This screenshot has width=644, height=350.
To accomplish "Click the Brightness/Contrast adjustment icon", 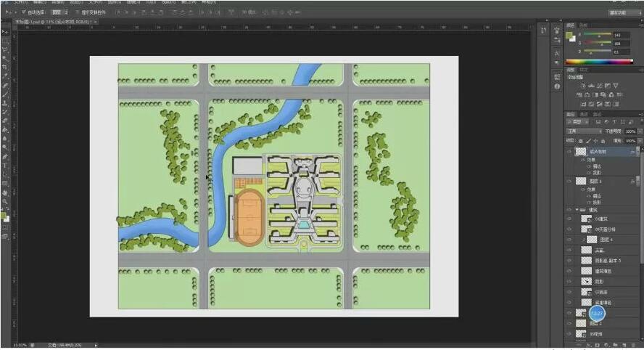I will pyautogui.click(x=582, y=86).
